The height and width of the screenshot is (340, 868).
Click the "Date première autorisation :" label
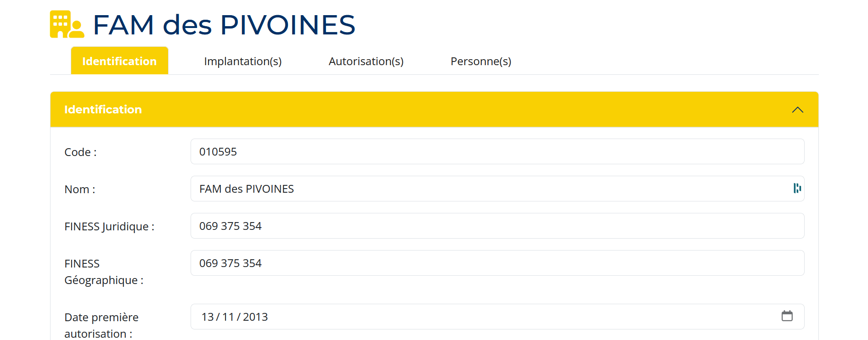[101, 325]
